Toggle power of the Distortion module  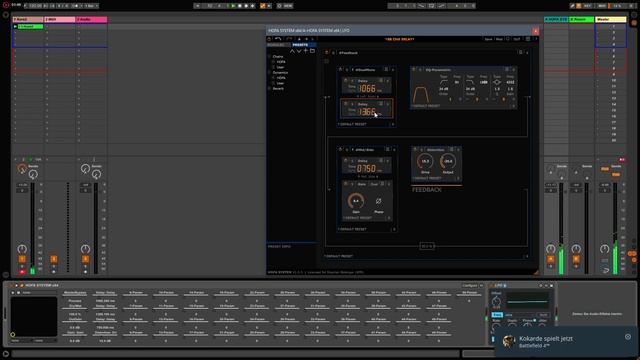(416, 150)
